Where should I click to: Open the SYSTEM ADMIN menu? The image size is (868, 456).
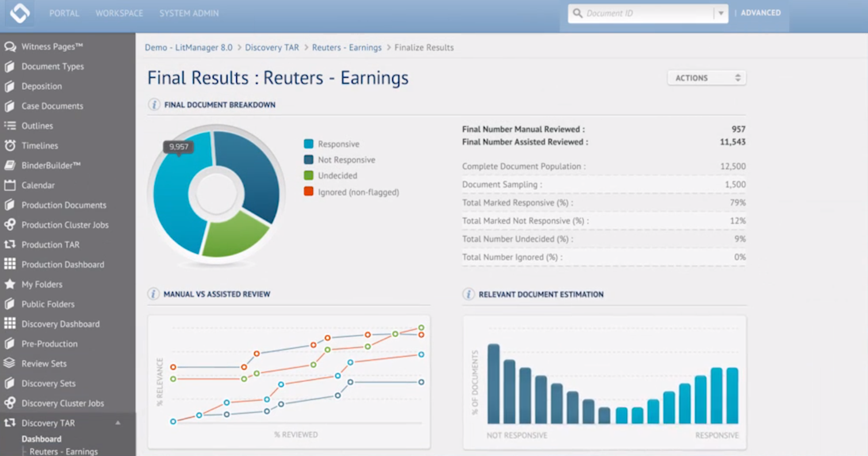pyautogui.click(x=189, y=13)
